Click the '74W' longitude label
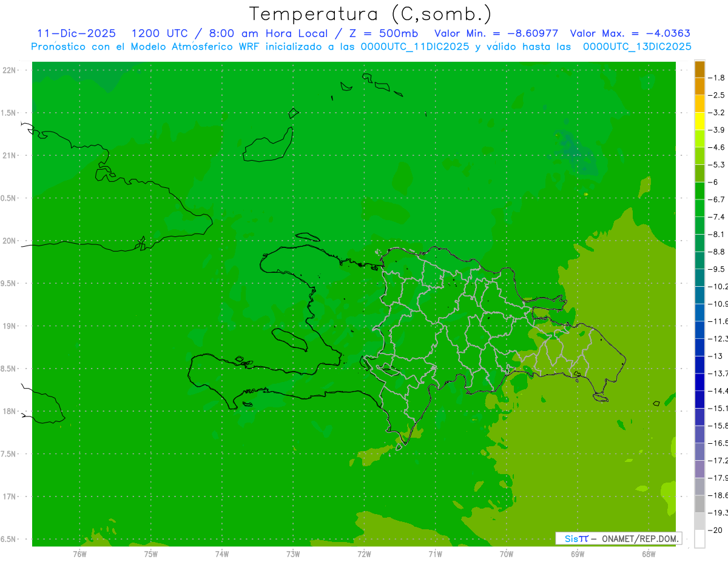The width and height of the screenshot is (728, 562). (x=222, y=554)
